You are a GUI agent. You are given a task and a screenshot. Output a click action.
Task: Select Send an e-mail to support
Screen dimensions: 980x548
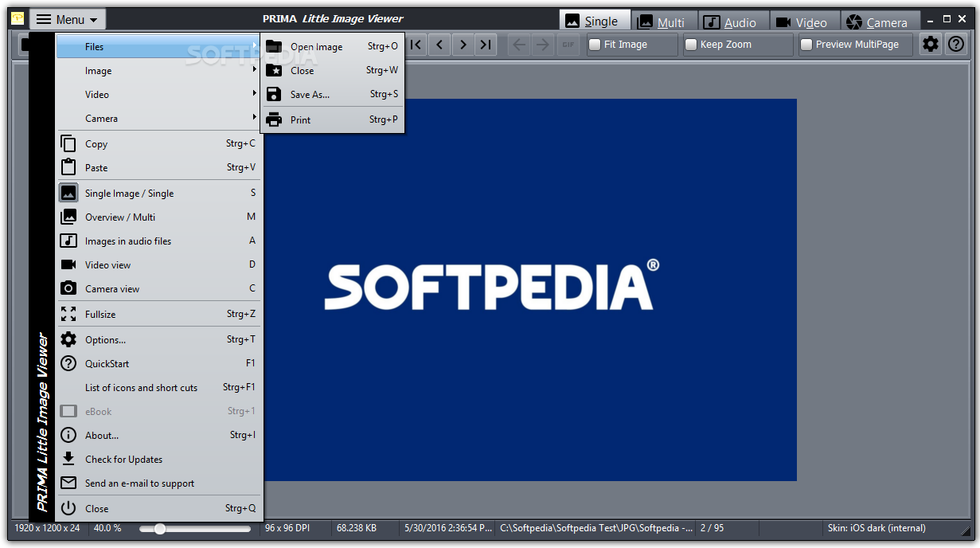click(159, 483)
